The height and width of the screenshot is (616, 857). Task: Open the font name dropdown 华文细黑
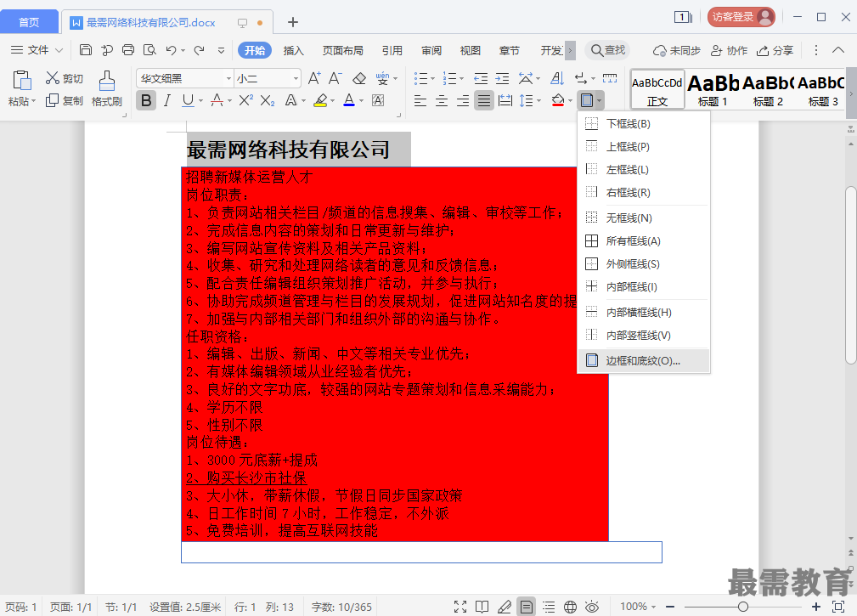228,79
